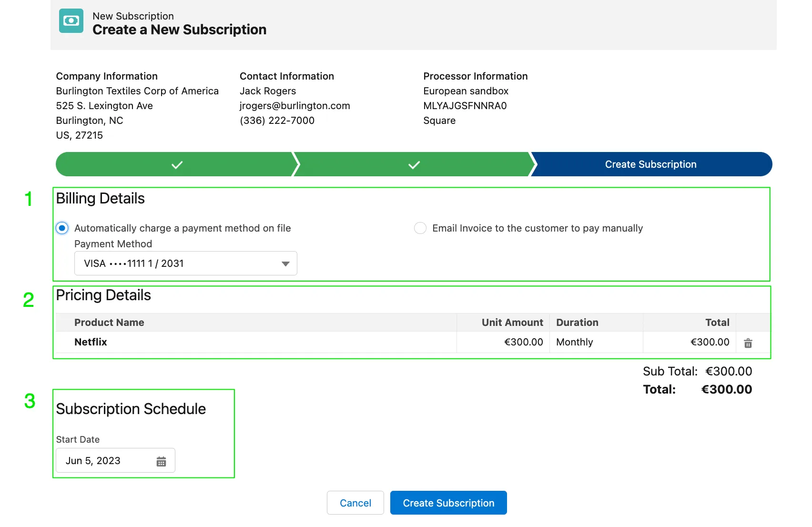Delete the Netflix row with trash icon
The height and width of the screenshot is (527, 812).
[748, 343]
